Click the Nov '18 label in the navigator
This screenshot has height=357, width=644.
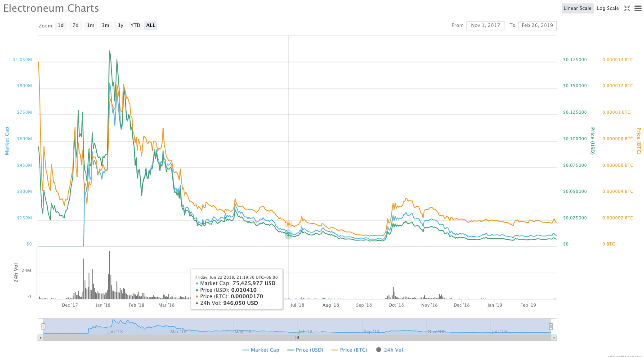tap(436, 332)
